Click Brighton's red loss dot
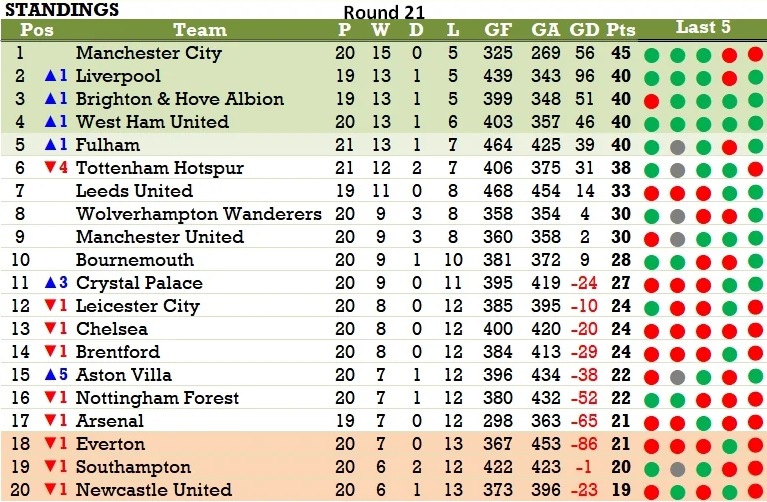The height and width of the screenshot is (502, 767). pos(652,101)
